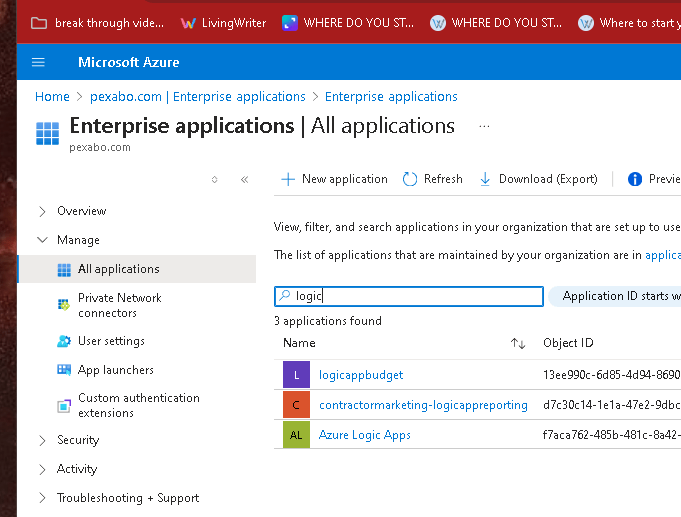Click the Name column header

point(299,343)
